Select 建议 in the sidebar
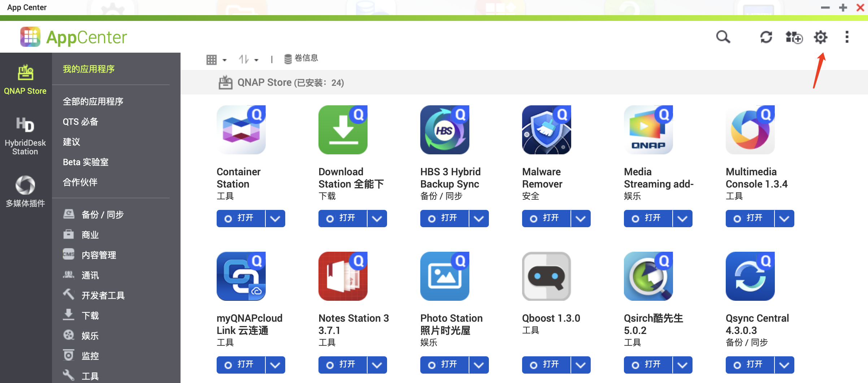 (x=71, y=142)
